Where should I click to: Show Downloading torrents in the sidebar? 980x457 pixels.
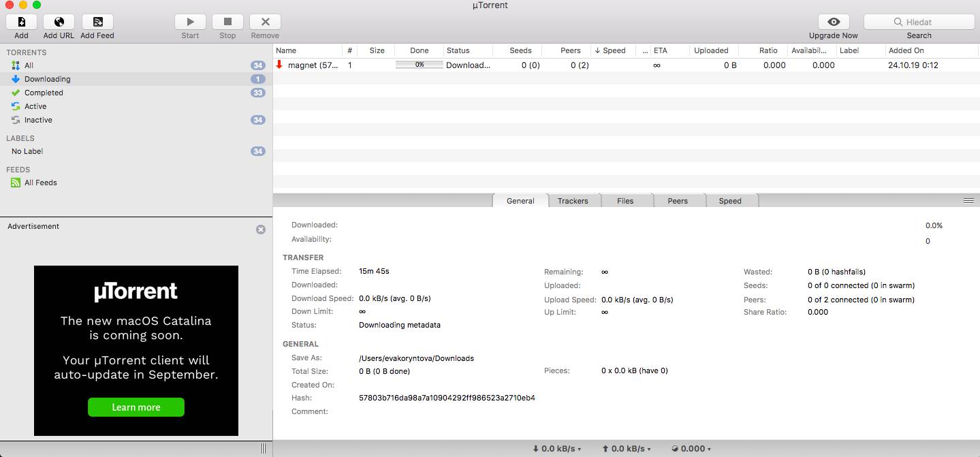(x=136, y=79)
